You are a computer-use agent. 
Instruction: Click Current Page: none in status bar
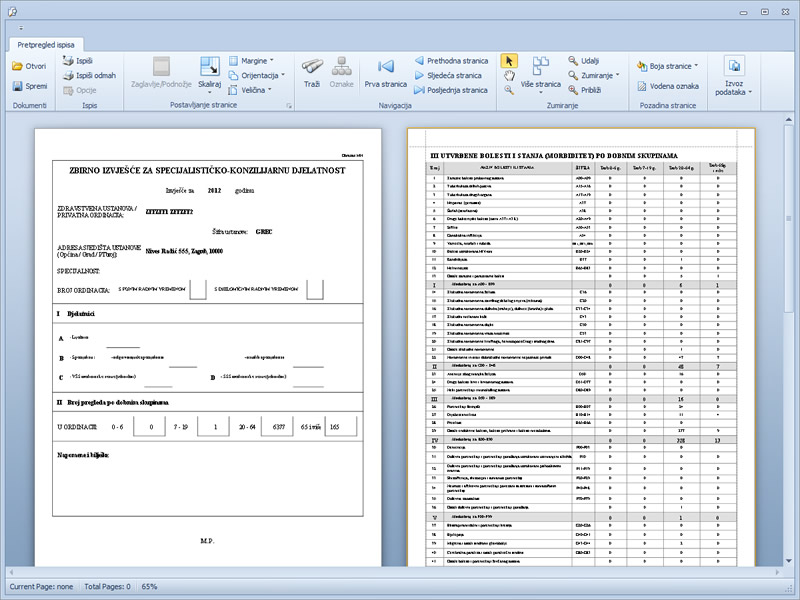coord(41,587)
